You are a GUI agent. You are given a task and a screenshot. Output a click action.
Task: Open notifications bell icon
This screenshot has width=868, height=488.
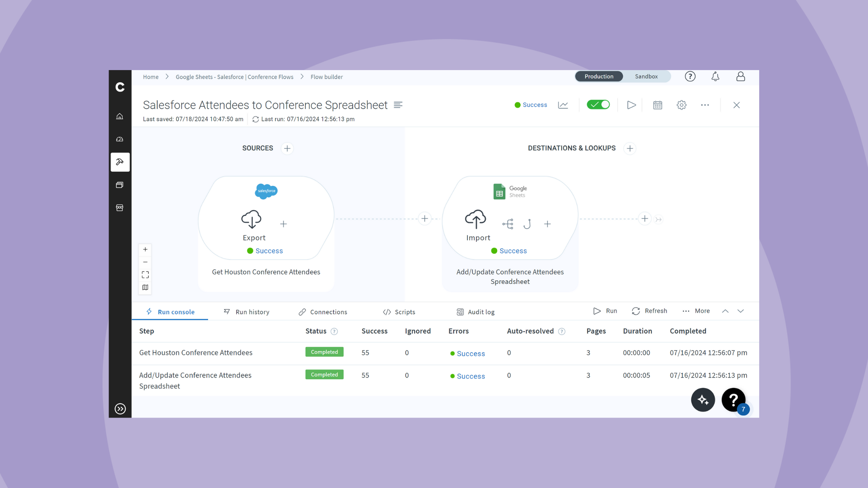(x=715, y=77)
